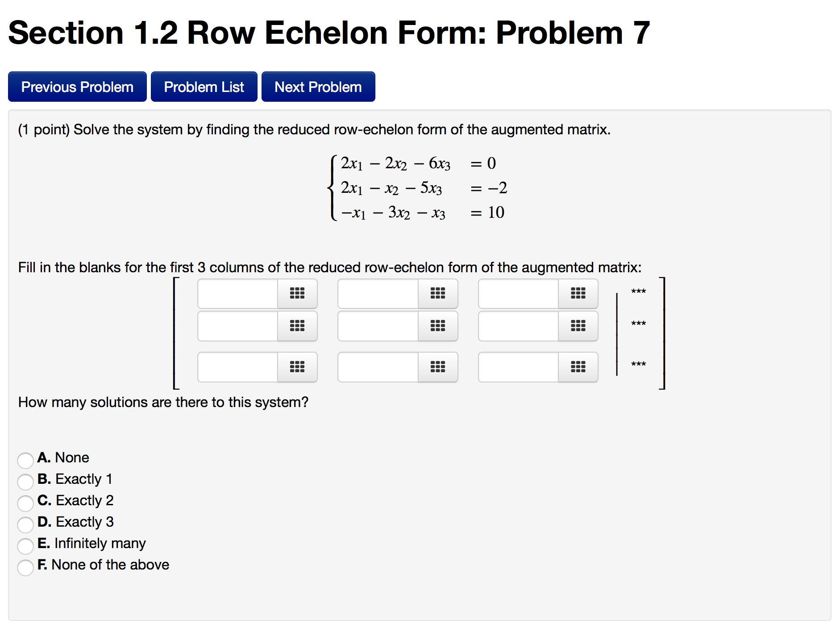Select answer C. Exactly 2
This screenshot has height=632, width=840.
[25, 503]
